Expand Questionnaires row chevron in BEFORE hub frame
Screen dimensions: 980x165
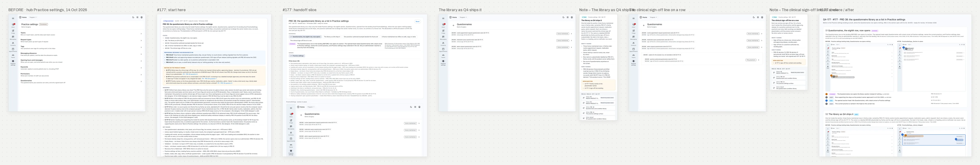click(141, 81)
